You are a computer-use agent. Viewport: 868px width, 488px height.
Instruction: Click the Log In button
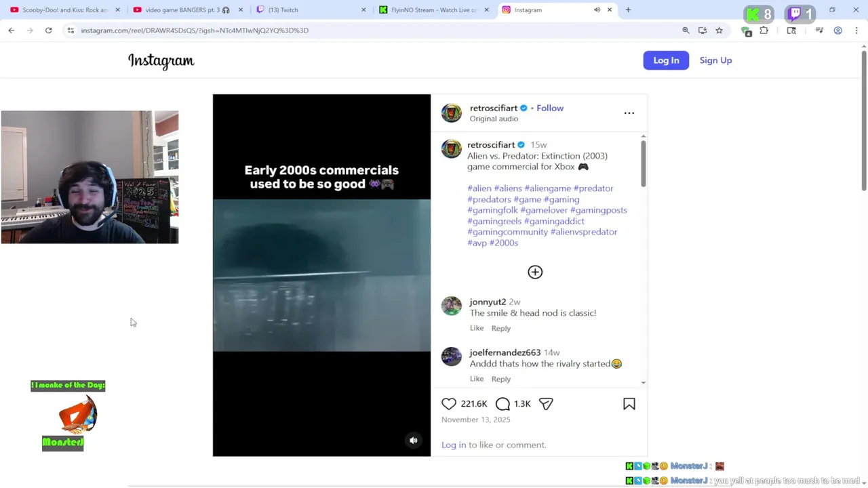666,60
